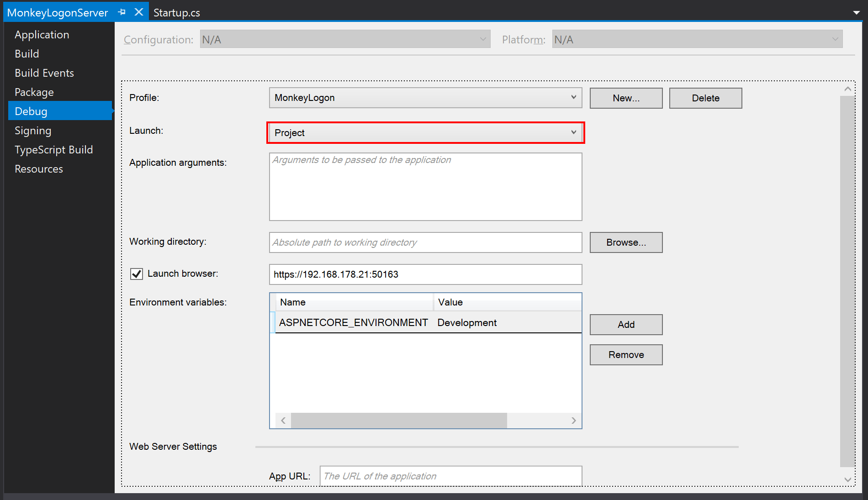The height and width of the screenshot is (500, 868).
Task: Toggle the Launch browser checkbox
Action: point(137,274)
